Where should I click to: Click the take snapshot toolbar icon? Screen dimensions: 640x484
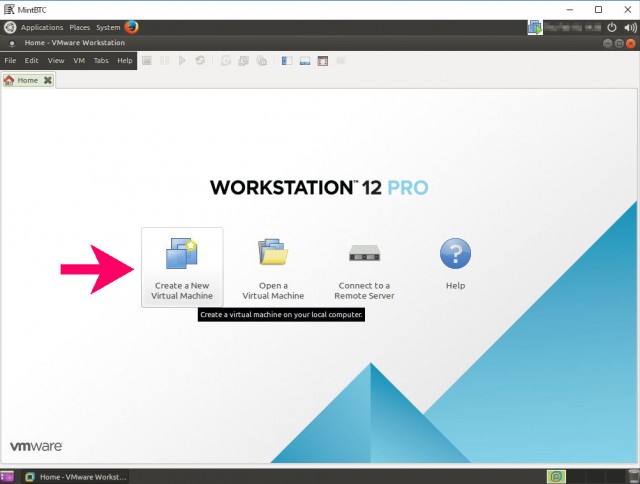click(226, 61)
